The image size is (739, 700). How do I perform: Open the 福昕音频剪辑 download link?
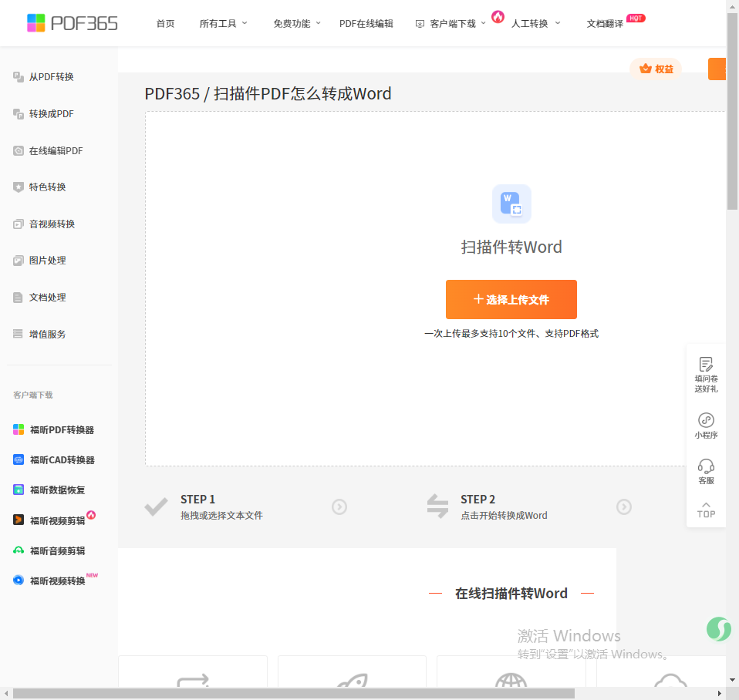click(x=58, y=550)
